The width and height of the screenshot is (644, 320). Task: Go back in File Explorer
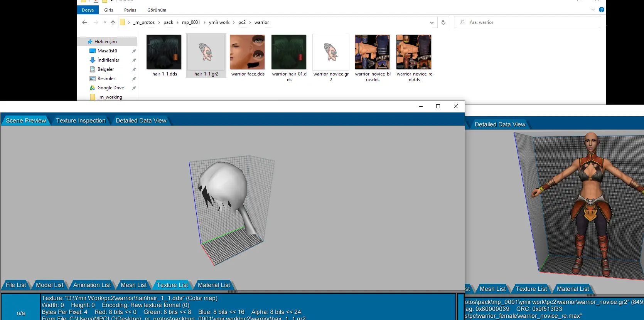(x=84, y=22)
